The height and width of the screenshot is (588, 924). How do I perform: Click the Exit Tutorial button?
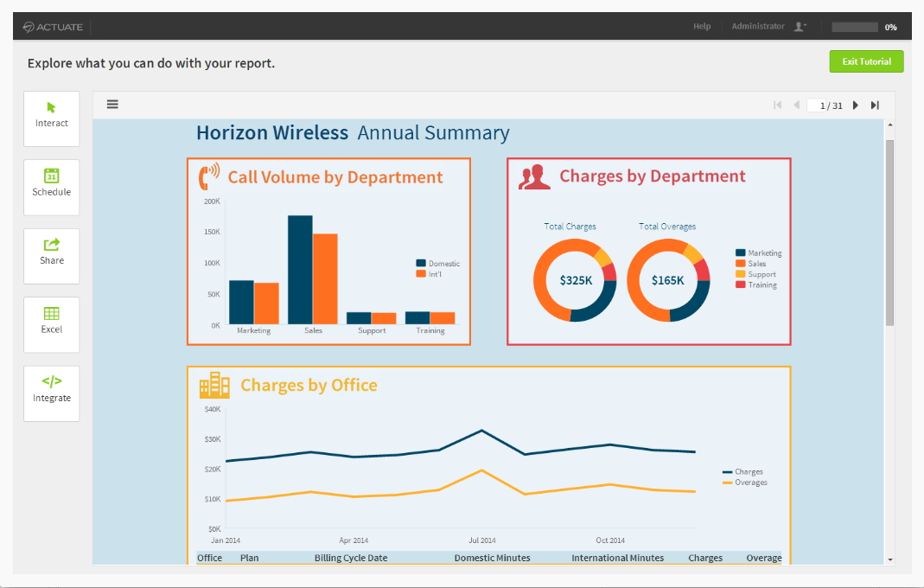pyautogui.click(x=866, y=61)
